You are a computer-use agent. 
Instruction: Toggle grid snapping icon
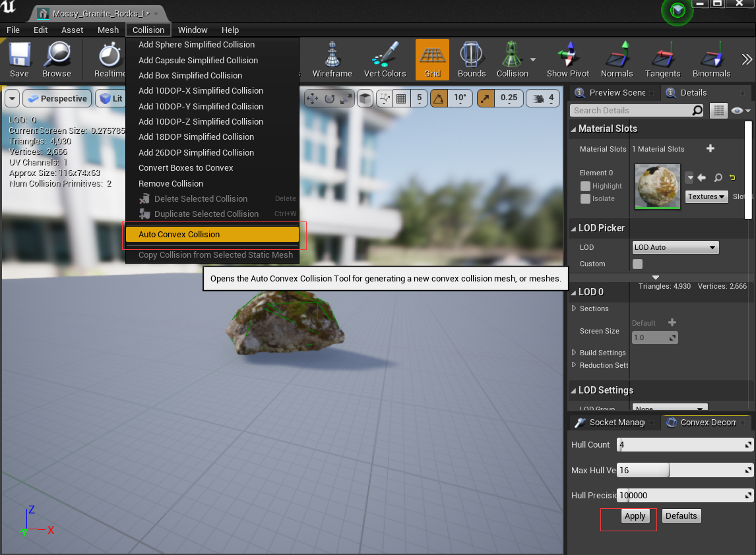pyautogui.click(x=400, y=98)
